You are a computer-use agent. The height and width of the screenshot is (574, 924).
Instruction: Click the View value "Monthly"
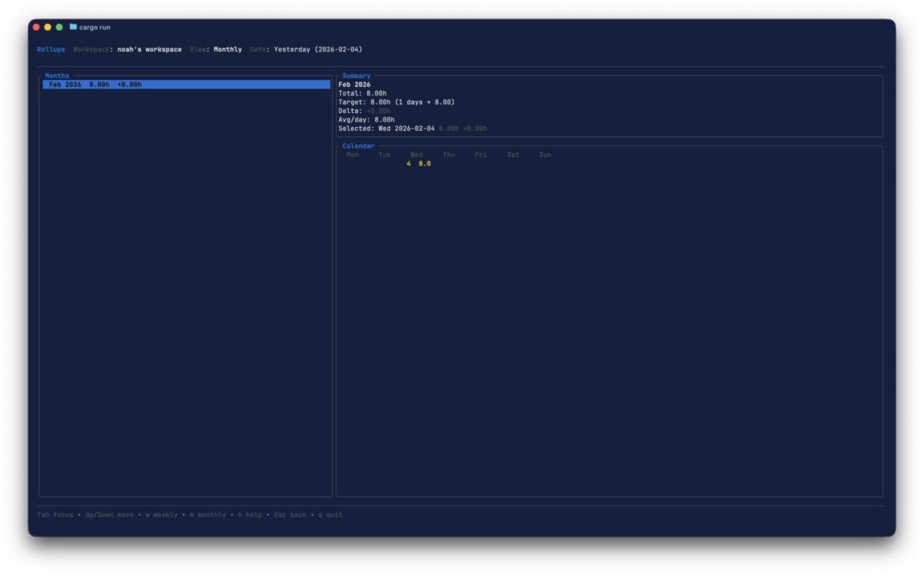point(228,49)
